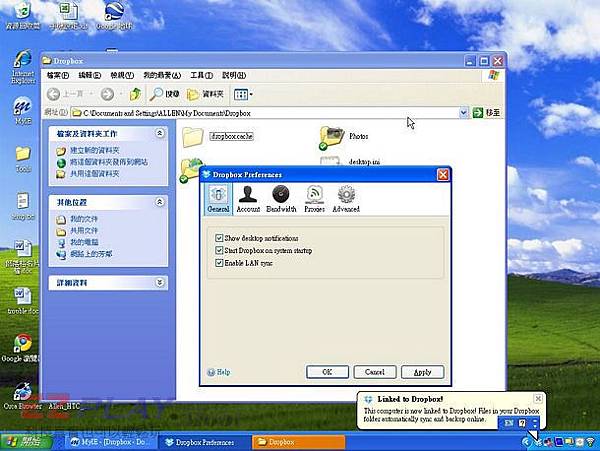Click the Search magnifier toolbar button
This screenshot has height=451, width=600.
165,94
